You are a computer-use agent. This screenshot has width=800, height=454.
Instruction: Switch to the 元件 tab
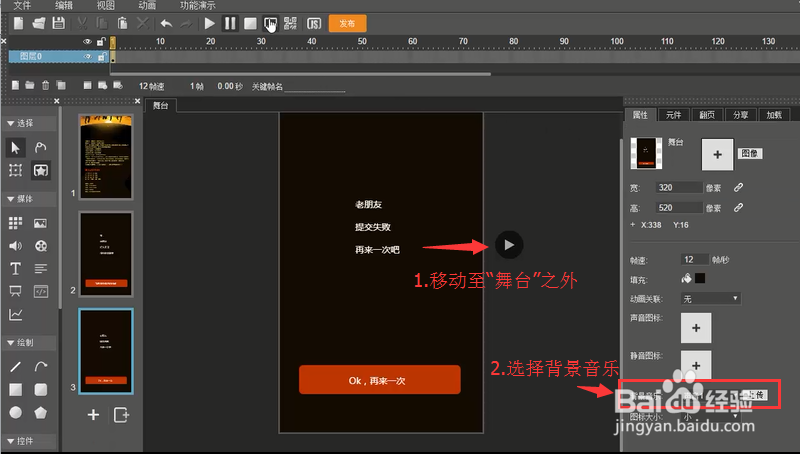click(673, 115)
